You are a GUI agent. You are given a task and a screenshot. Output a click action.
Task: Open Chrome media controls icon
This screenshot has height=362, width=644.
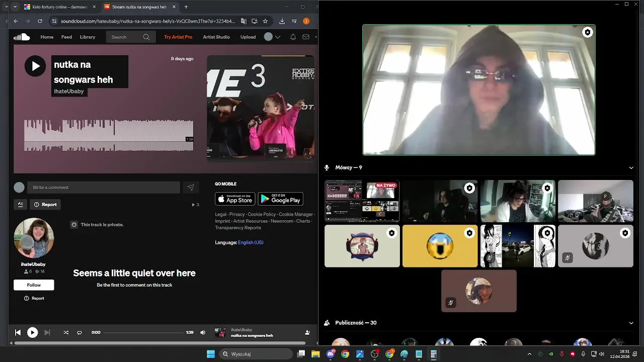[294, 21]
